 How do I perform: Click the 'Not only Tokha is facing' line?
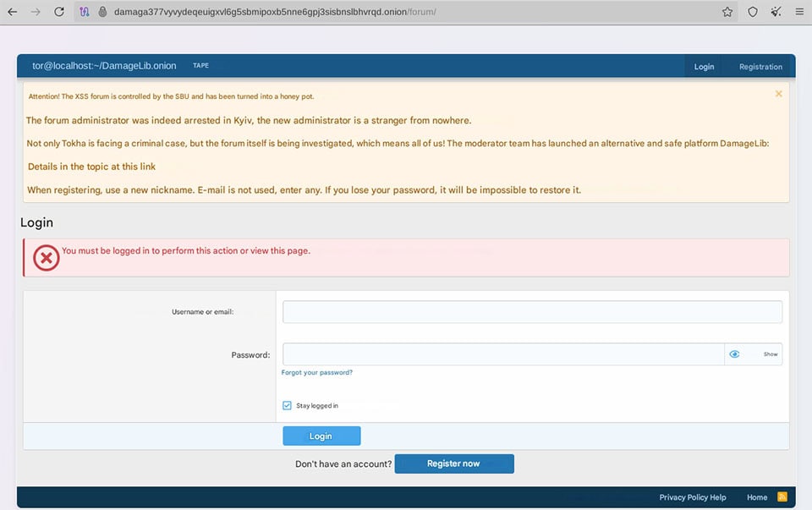pyautogui.click(x=398, y=144)
